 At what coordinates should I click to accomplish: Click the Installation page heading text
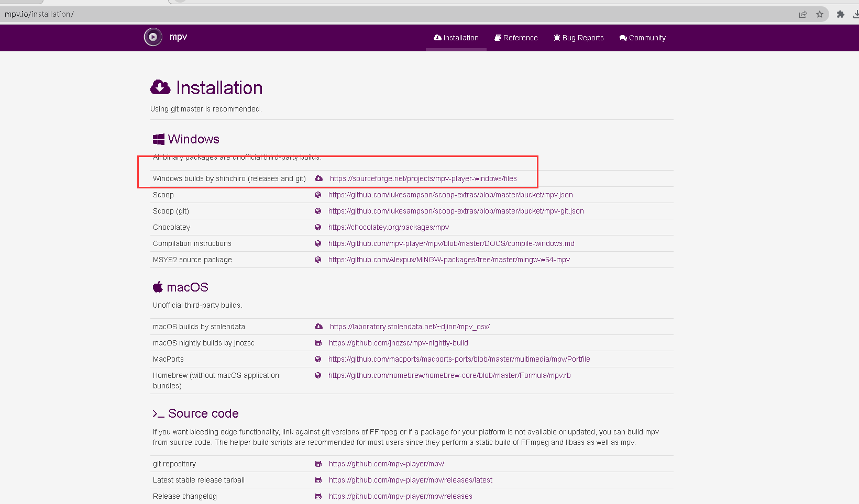(x=219, y=88)
